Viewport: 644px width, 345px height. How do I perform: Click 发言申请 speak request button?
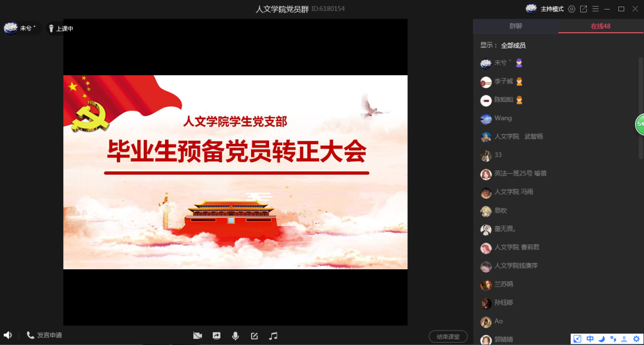click(44, 335)
